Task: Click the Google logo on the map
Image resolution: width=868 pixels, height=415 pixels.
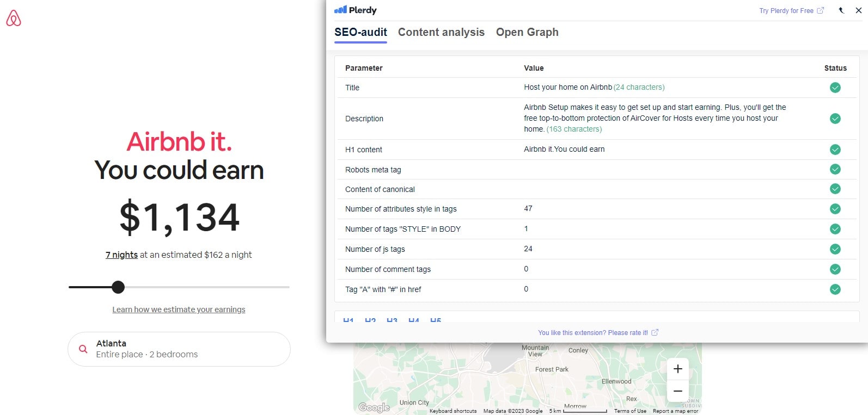Action: click(x=374, y=407)
